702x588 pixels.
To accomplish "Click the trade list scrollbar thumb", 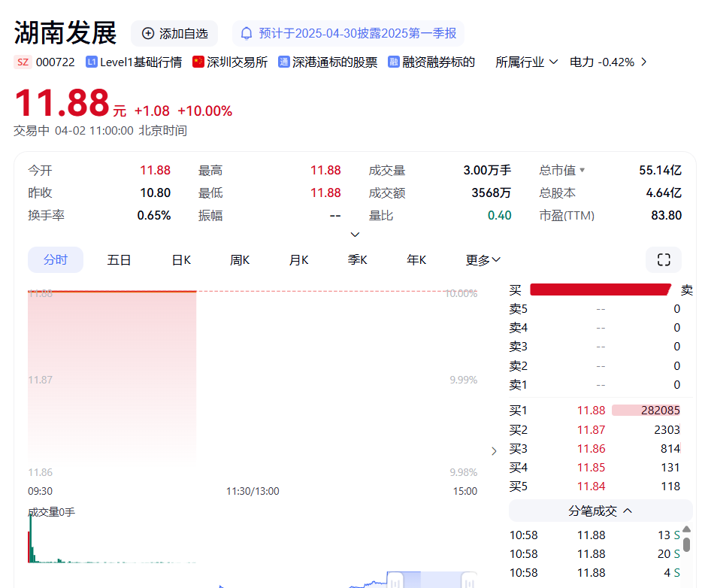I will point(686,544).
